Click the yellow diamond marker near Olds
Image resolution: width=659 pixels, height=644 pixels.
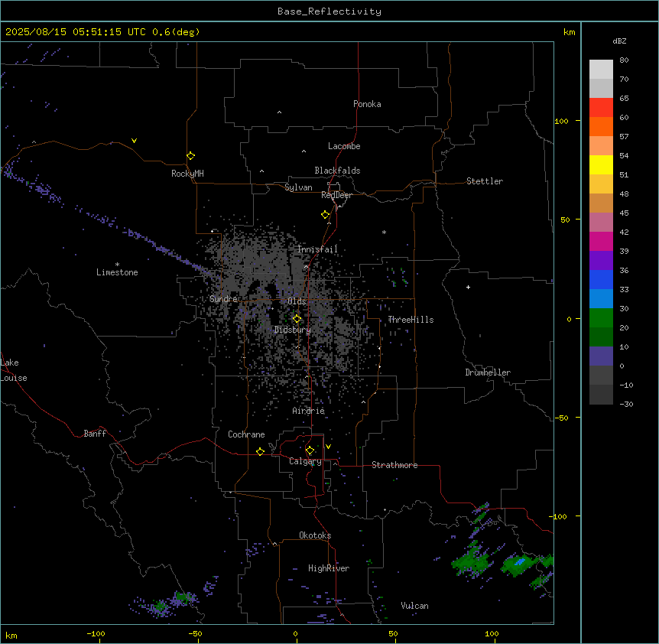[x=297, y=319]
